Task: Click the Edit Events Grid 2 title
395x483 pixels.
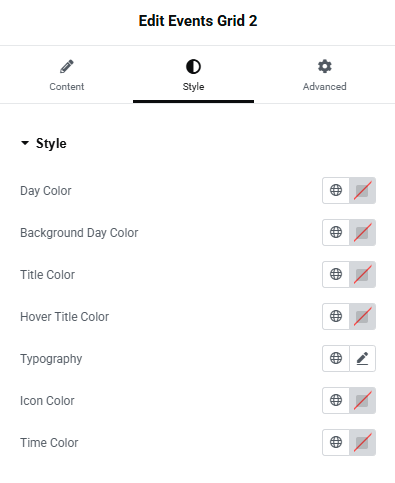Action: coord(198,21)
